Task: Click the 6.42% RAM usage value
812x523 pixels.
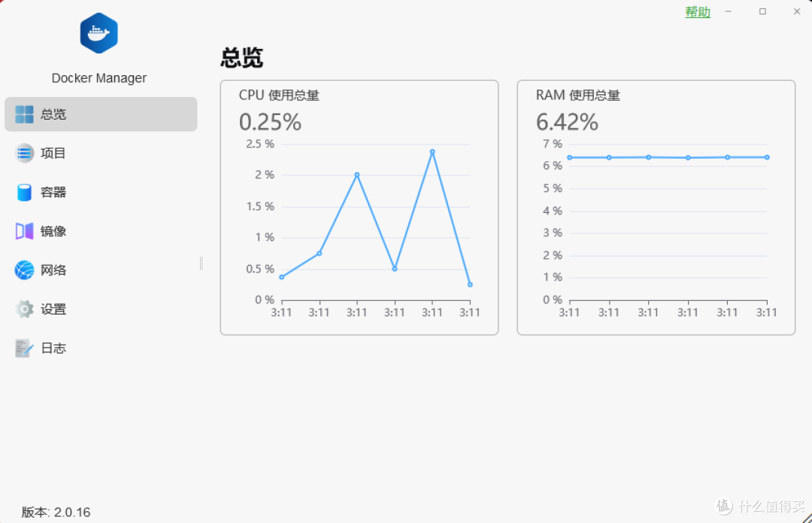Action: coord(567,123)
